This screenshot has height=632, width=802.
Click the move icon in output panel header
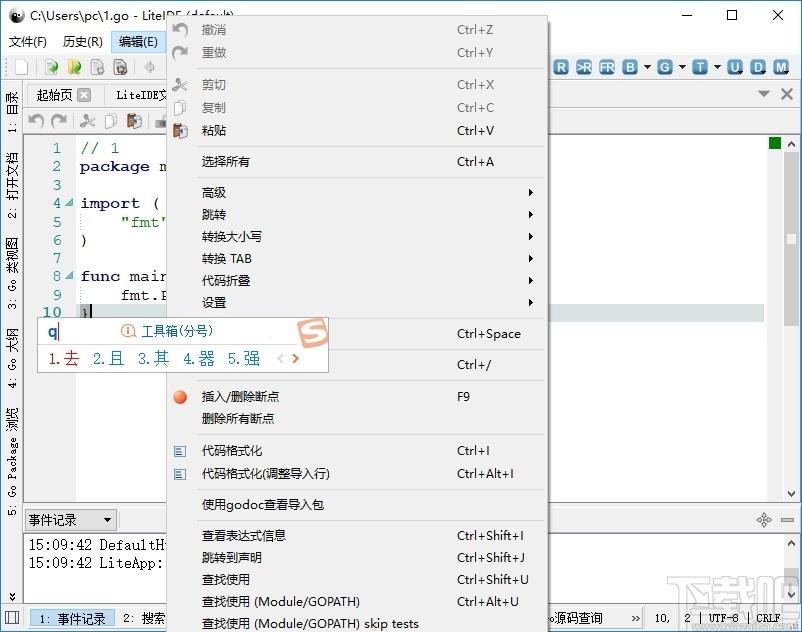764,520
